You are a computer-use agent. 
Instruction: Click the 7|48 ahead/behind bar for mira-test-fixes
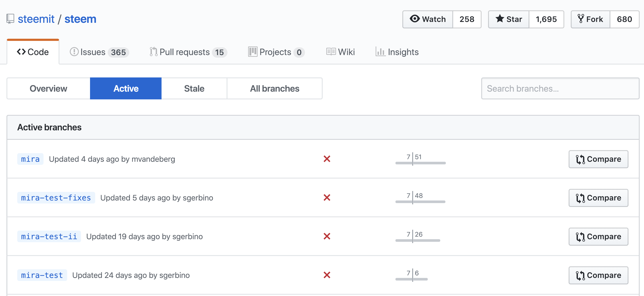point(420,197)
